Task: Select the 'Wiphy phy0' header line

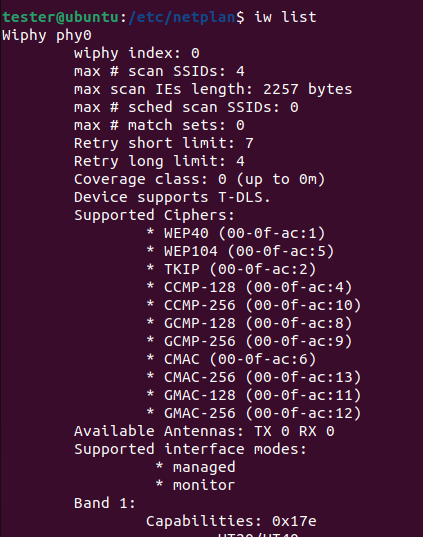Action: point(47,36)
